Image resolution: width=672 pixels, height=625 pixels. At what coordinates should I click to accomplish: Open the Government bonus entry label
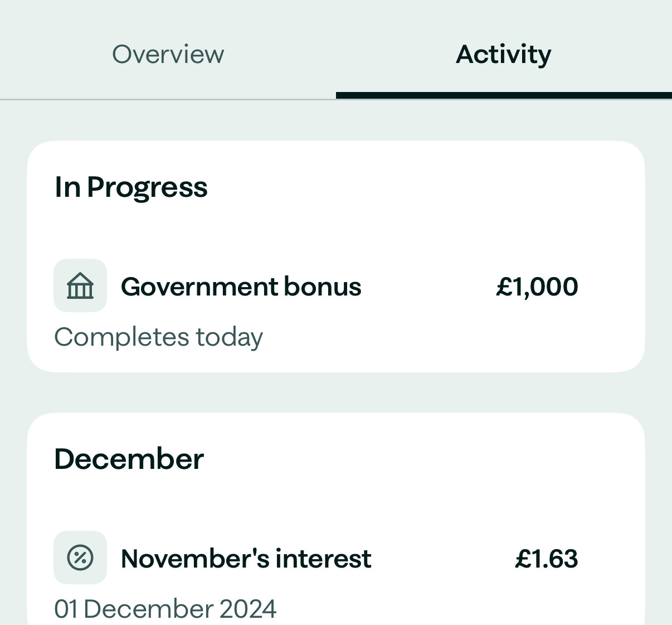(x=241, y=287)
